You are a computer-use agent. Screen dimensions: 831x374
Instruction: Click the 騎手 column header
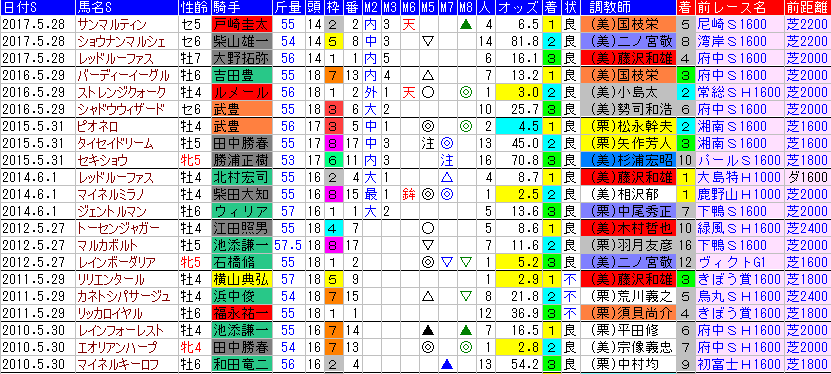pos(241,8)
